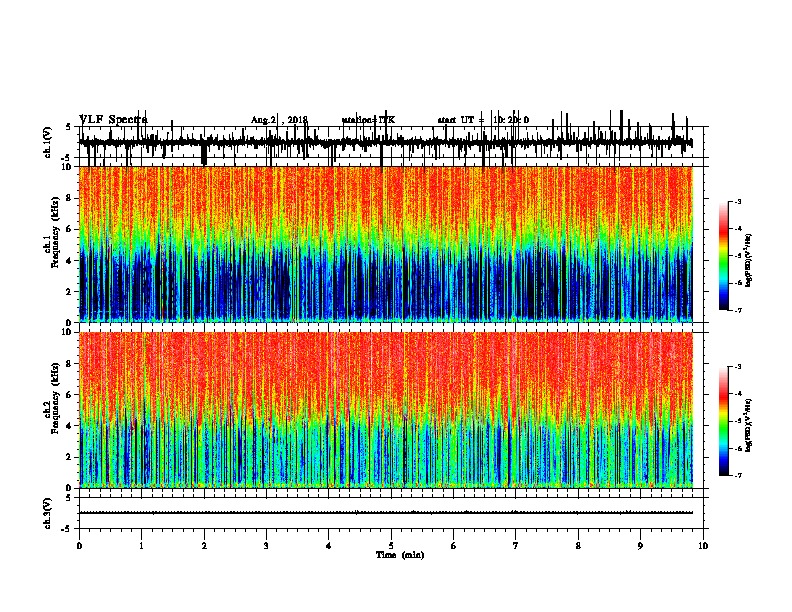Click the flat ch.3 voltage trace
The image size is (792, 612).
(x=386, y=513)
